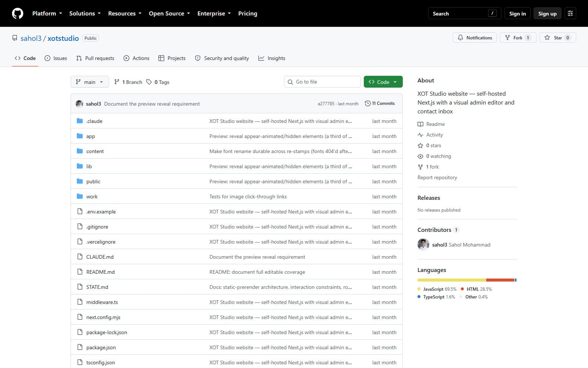Switch to the Pull requests tab
The image size is (588, 368).
point(95,58)
